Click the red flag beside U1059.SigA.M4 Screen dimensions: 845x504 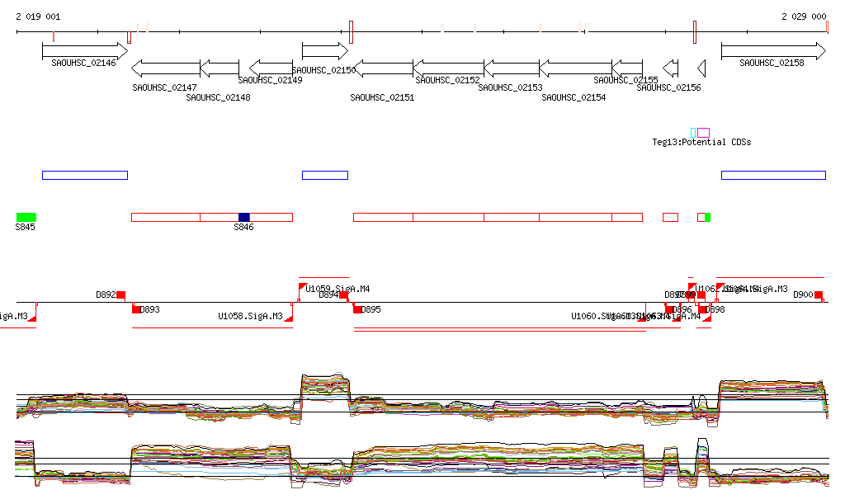(x=303, y=286)
